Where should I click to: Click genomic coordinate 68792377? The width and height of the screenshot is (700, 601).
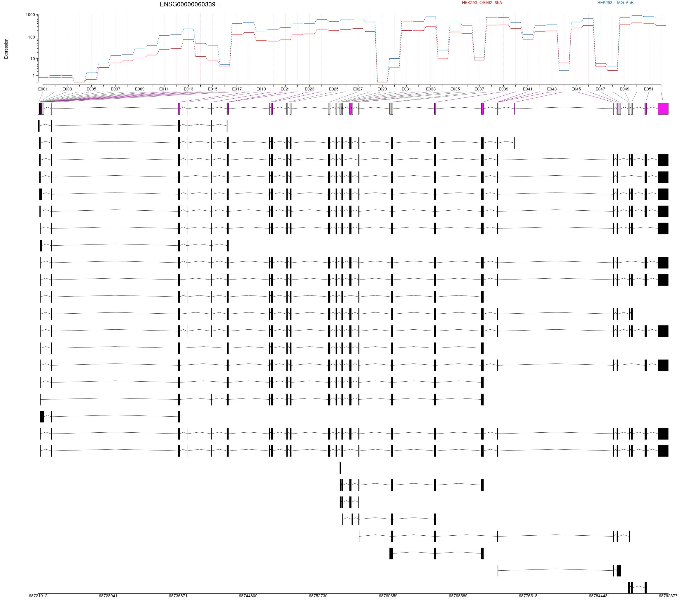(x=668, y=596)
